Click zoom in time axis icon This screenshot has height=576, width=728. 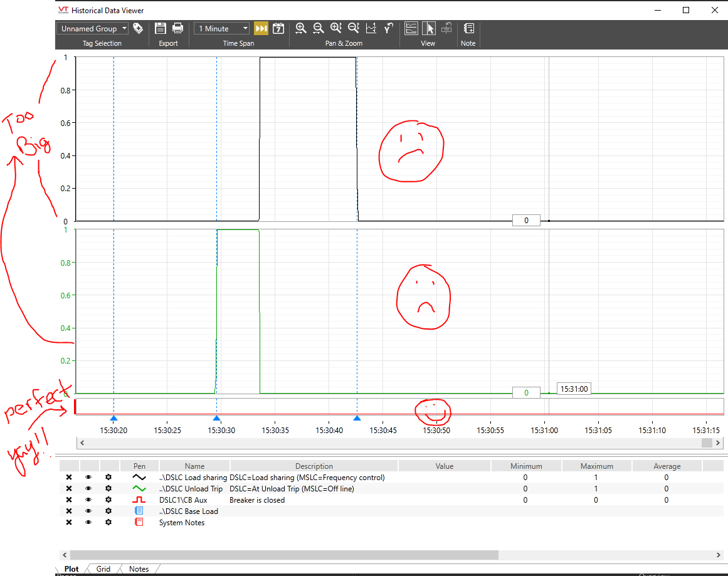tap(301, 28)
